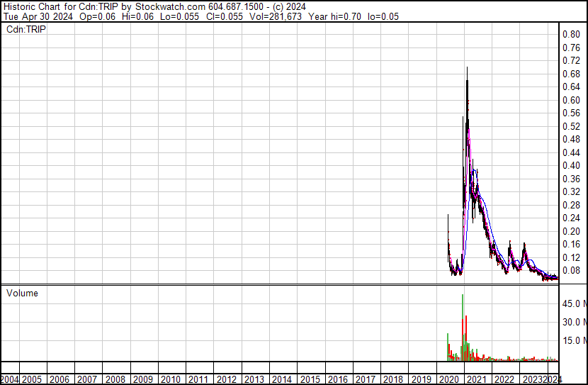Click the Volume panel label
The width and height of the screenshot is (588, 385).
point(22,293)
